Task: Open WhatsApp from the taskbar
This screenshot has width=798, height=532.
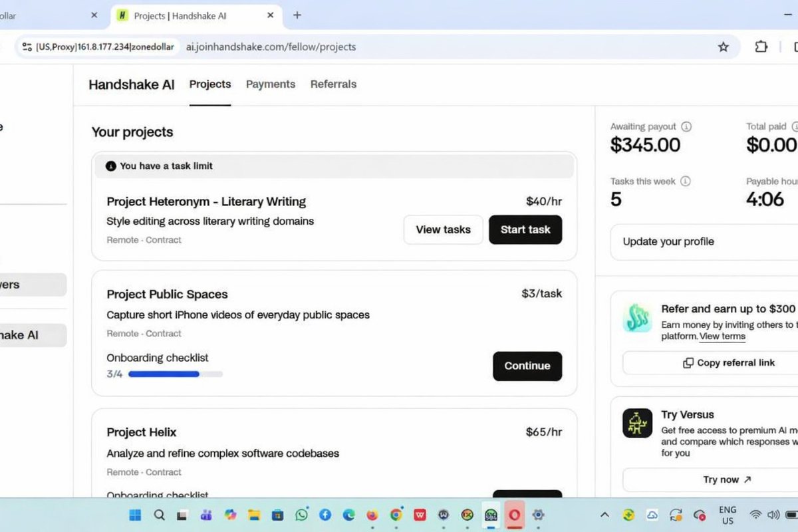Action: click(x=302, y=515)
